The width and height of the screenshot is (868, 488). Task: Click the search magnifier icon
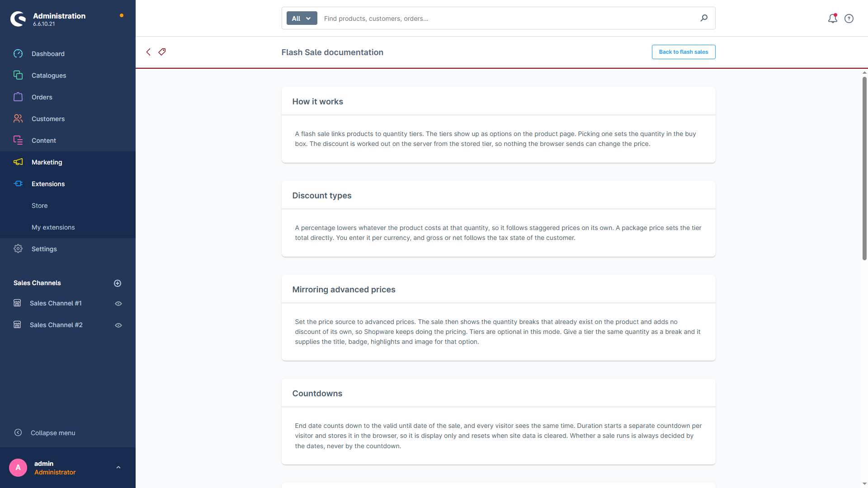pos(704,18)
